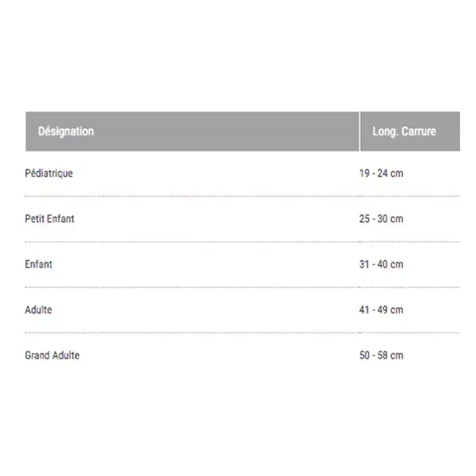The width and height of the screenshot is (476, 476).
Task: Select the Adulte row label
Action: tap(38, 309)
